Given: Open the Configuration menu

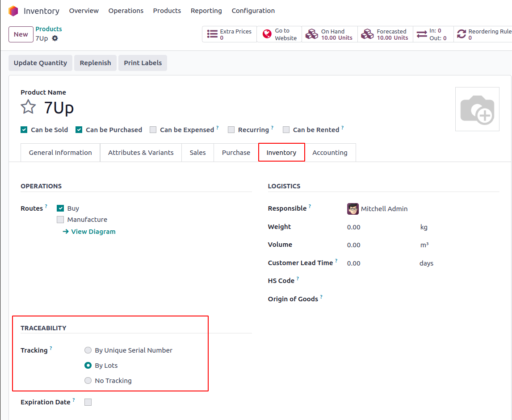Looking at the screenshot, I should coord(253,11).
